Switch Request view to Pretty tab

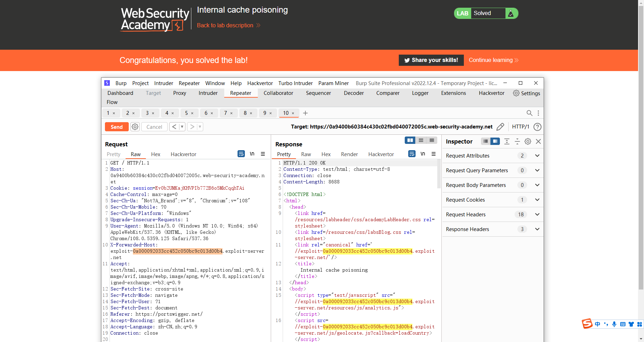pos(113,154)
